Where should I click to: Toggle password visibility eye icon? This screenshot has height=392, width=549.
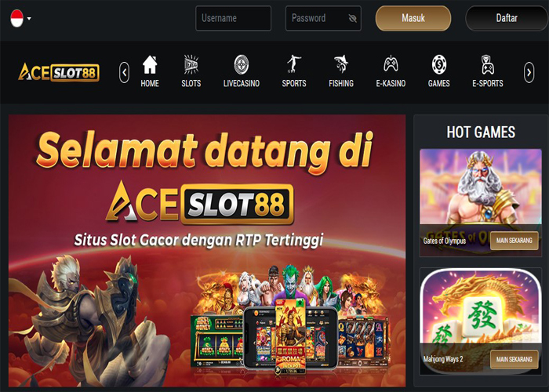[353, 18]
